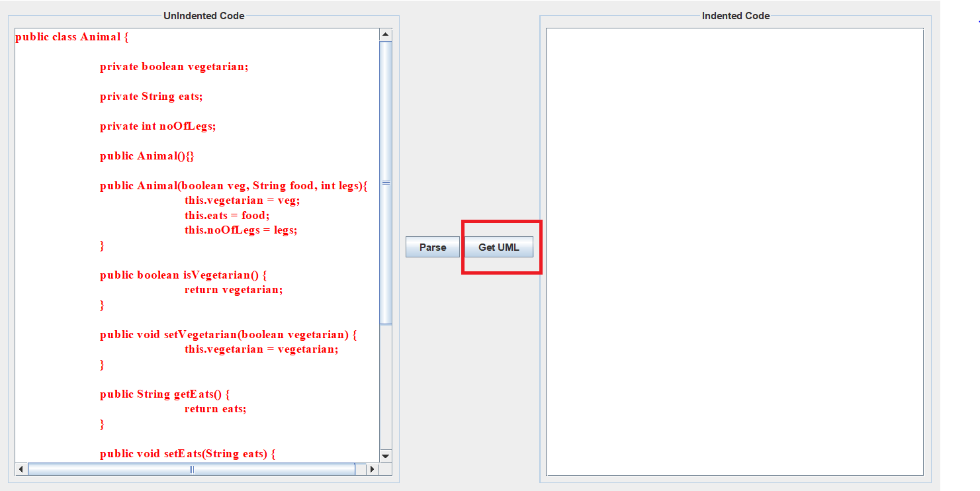This screenshot has height=491, width=980.
Task: Click the line 'this.vegetarian = veg;'
Action: (x=242, y=201)
